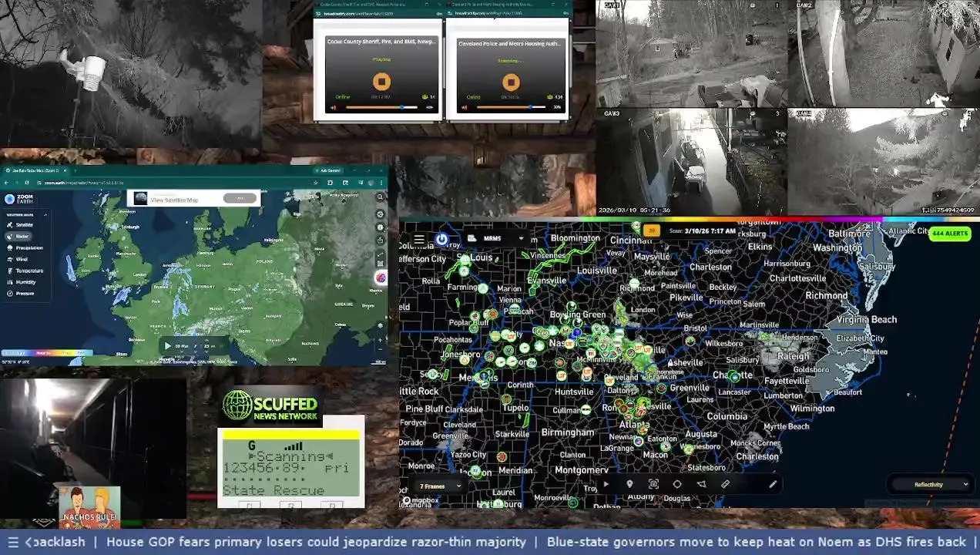This screenshot has width=980, height=555.
Task: Select the ruler measure tool in radar toolbar
Action: [725, 484]
